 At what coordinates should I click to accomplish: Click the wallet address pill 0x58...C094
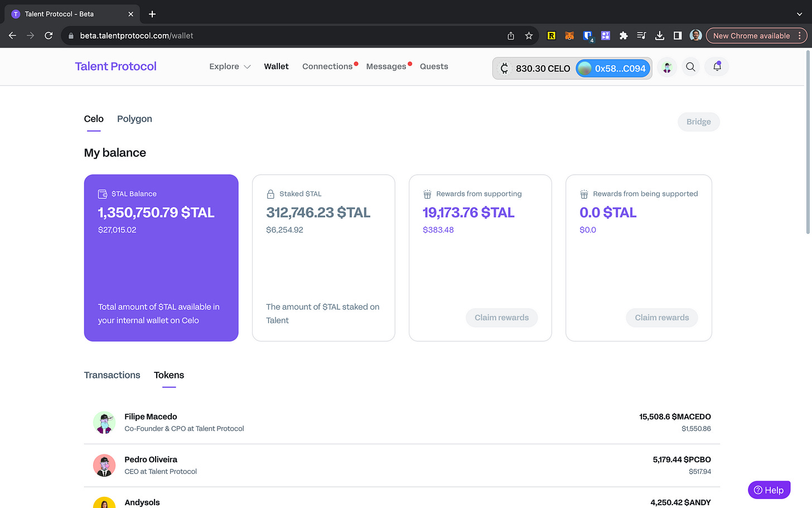pos(612,68)
